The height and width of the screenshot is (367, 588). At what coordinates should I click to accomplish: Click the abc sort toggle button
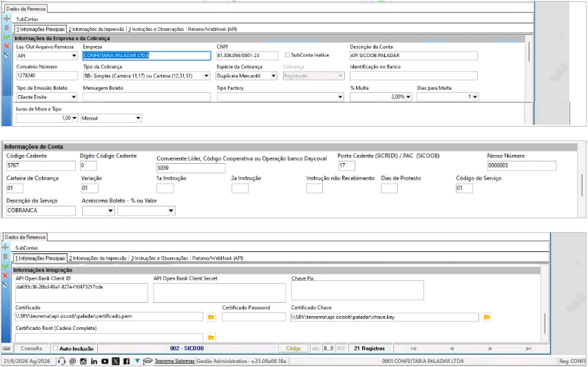pyautogui.click(x=316, y=348)
